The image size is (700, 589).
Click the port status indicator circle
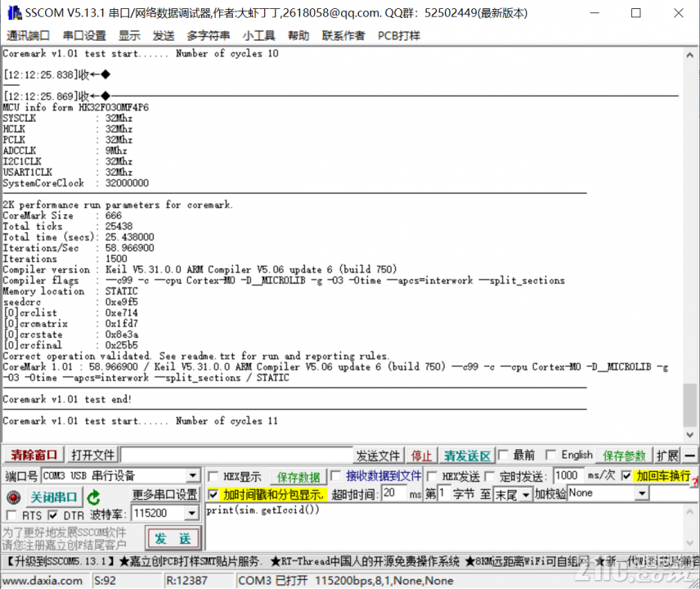click(13, 497)
